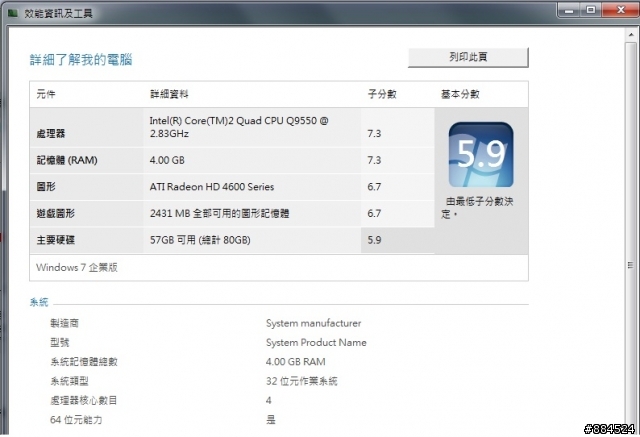Click the 遊戲圖形 subscore 6.7
This screenshot has height=437, width=640.
[x=374, y=213]
